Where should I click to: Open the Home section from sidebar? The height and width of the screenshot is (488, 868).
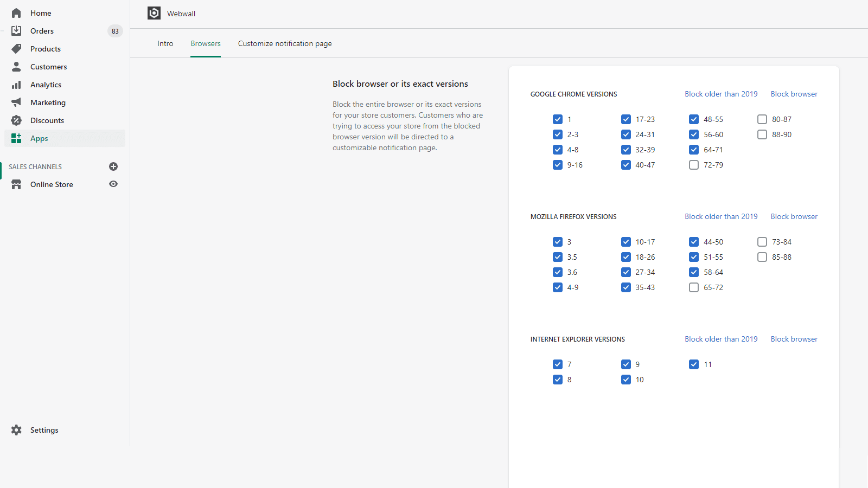click(41, 12)
